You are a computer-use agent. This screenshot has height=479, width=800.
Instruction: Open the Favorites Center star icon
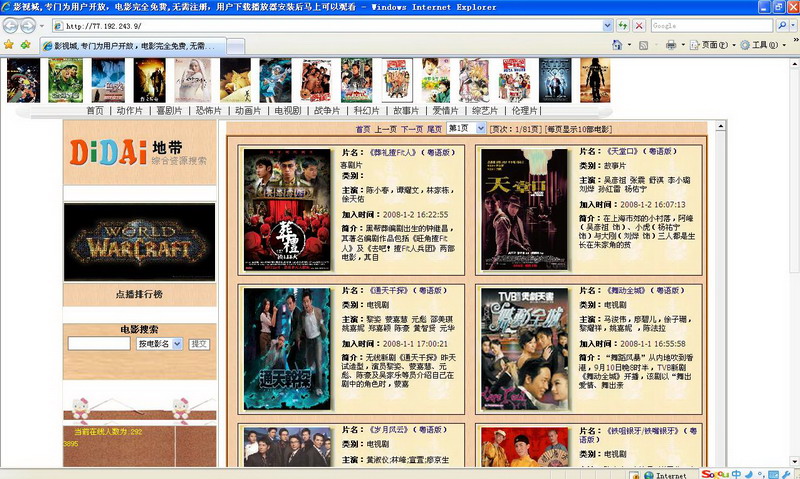click(9, 45)
